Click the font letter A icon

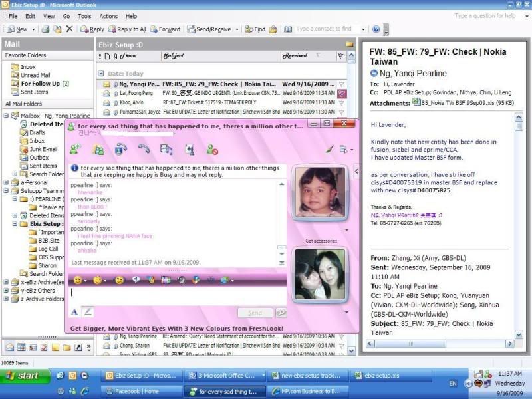(74, 312)
